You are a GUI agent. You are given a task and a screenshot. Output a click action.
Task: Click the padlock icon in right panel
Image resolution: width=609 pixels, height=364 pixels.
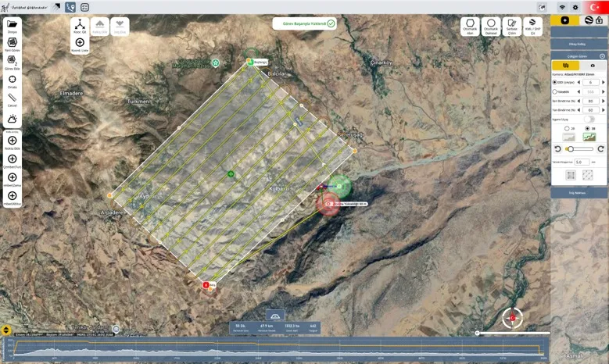coord(600,20)
